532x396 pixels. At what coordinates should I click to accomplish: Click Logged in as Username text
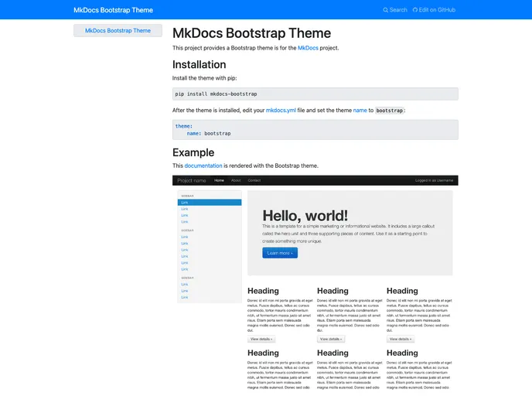[434, 180]
